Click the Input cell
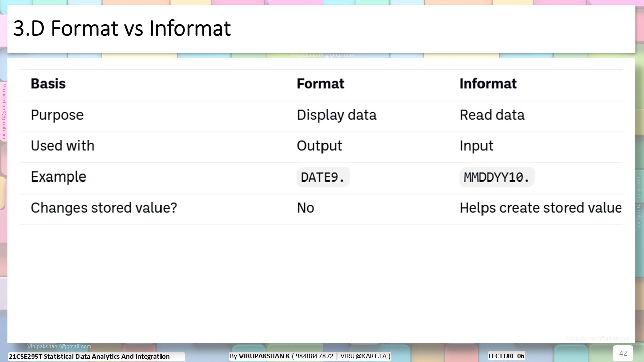Image resolution: width=644 pixels, height=362 pixels. (x=476, y=146)
